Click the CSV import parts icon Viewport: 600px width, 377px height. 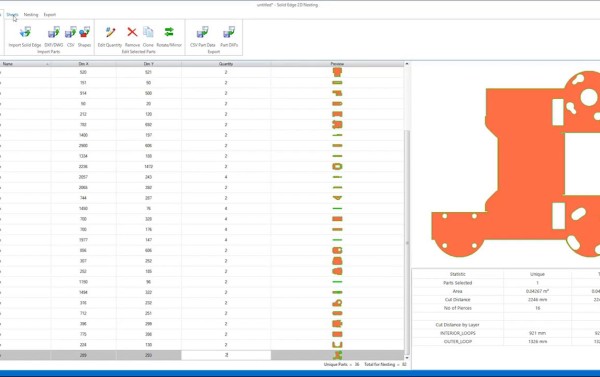(x=70, y=32)
